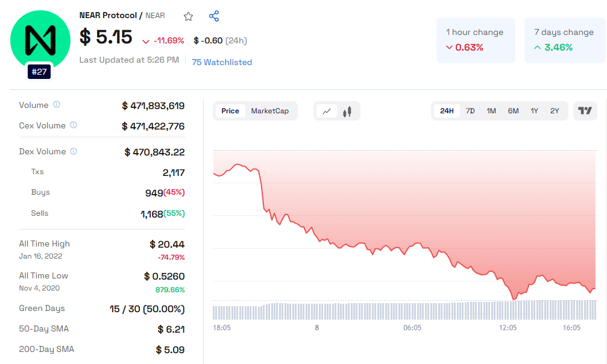607x364 pixels.
Task: Show the 1M time range
Action: [491, 111]
